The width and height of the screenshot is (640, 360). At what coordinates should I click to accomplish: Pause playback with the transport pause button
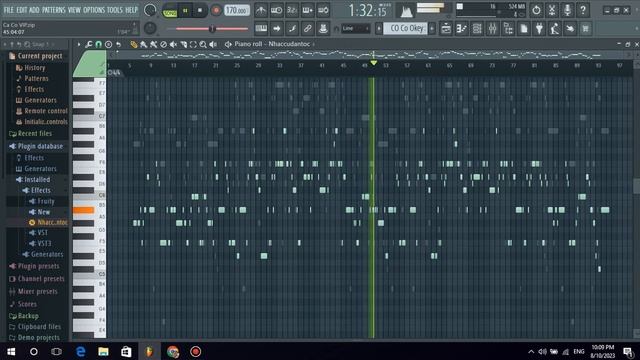click(x=185, y=11)
